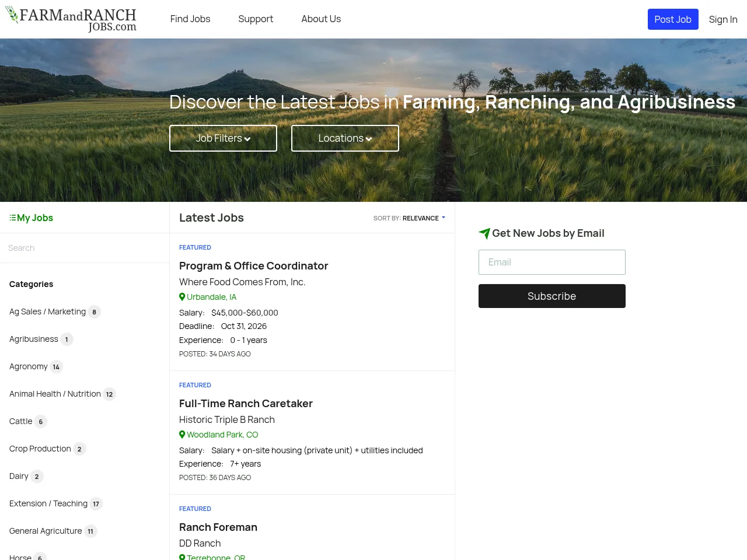Open the Find Jobs menu
This screenshot has height=560, width=747.
pyautogui.click(x=190, y=19)
